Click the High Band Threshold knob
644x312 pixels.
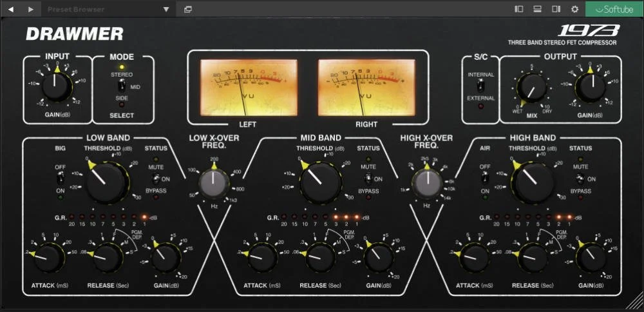(x=533, y=182)
